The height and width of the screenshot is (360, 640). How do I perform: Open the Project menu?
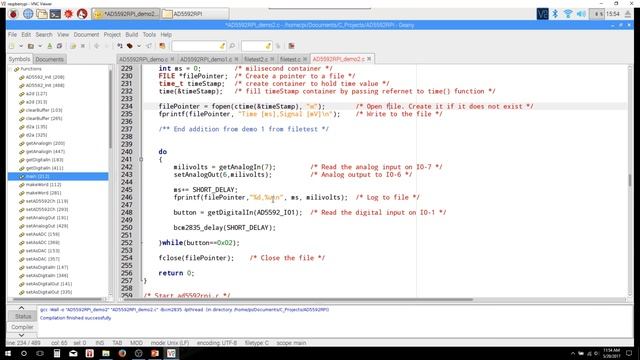[x=112, y=35]
